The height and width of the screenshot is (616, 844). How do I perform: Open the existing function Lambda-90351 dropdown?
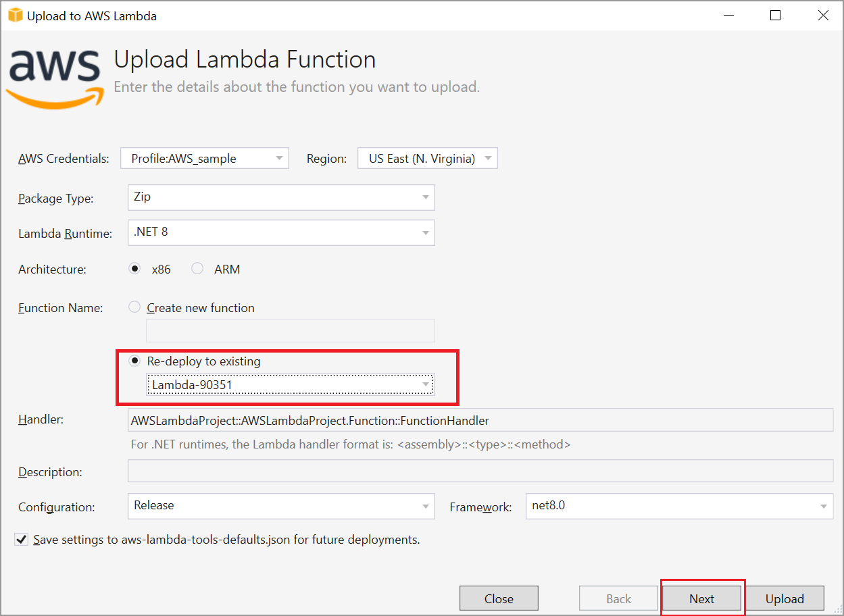[290, 385]
